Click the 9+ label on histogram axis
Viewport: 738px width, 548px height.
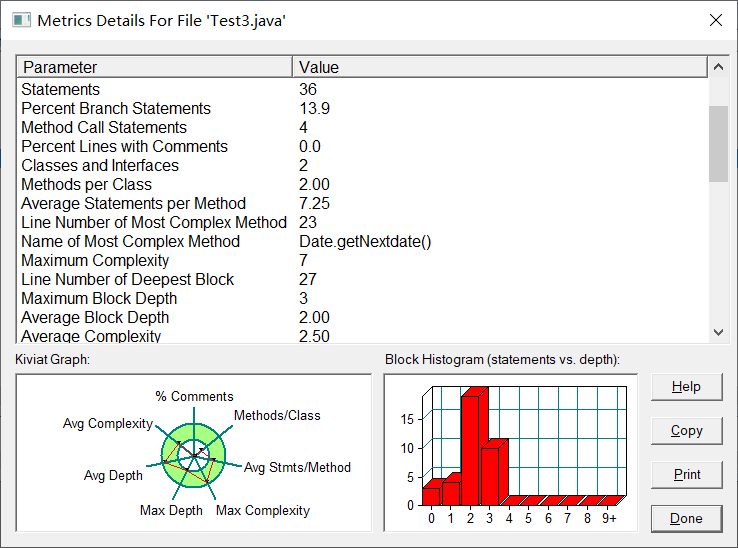click(x=609, y=518)
